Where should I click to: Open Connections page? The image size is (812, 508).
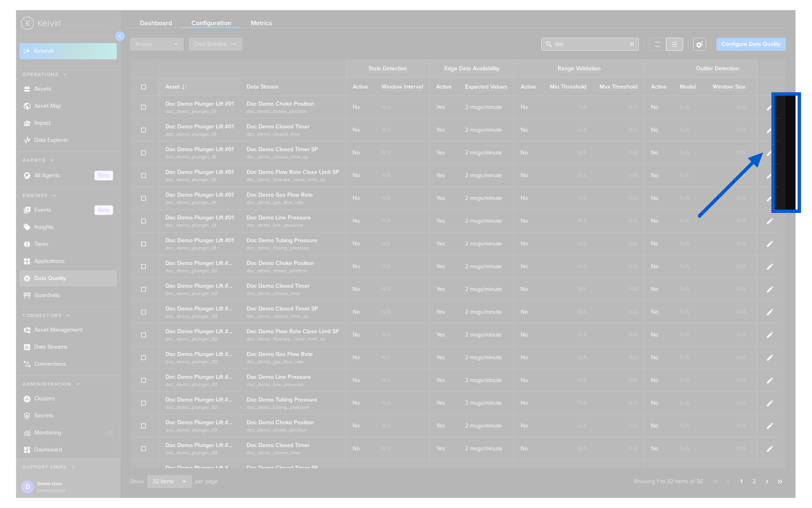pos(68,364)
